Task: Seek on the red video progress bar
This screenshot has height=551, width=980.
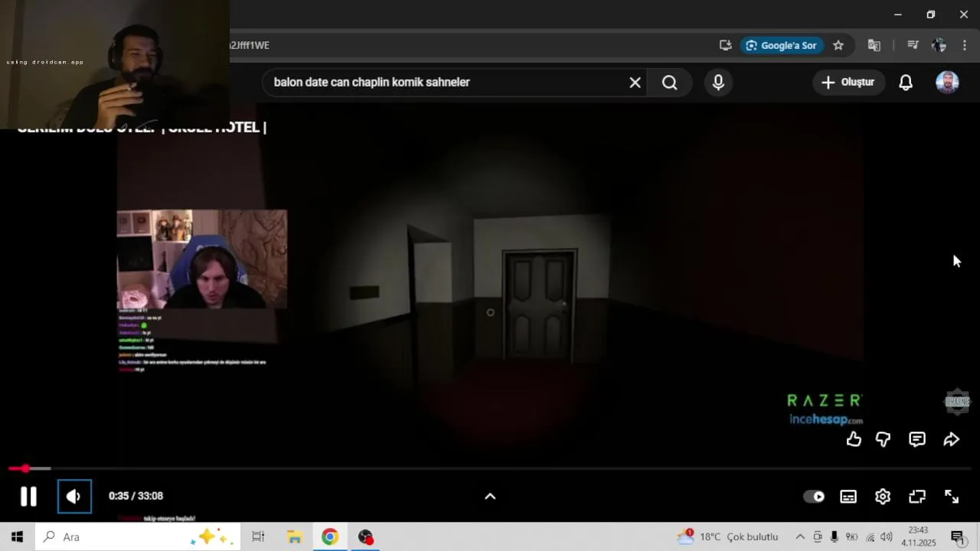Action: (x=490, y=468)
